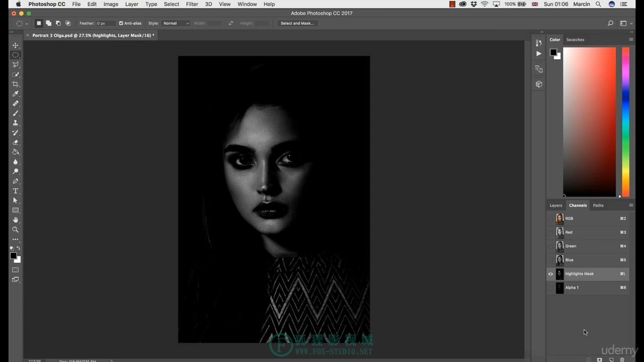Viewport: 644px width, 362px height.
Task: Open the Filter menu
Action: (x=192, y=4)
